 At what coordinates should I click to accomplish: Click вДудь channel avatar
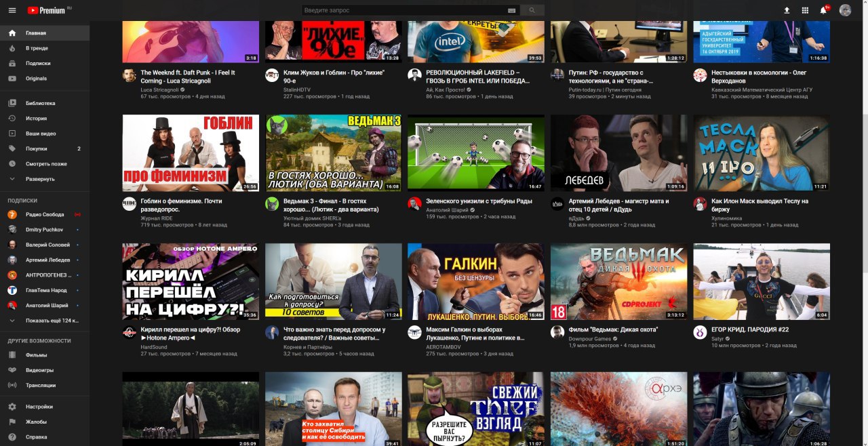coord(557,204)
